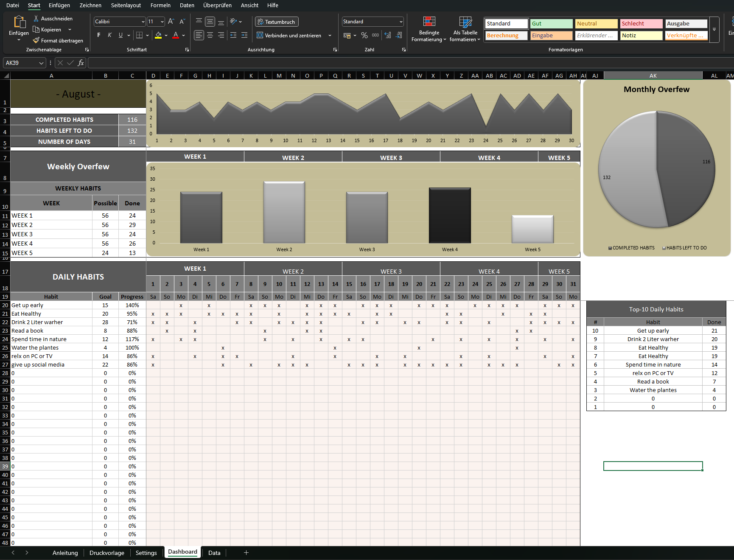Increase font size with the larger A icon
Screen dimensions: 734x560
tap(171, 22)
